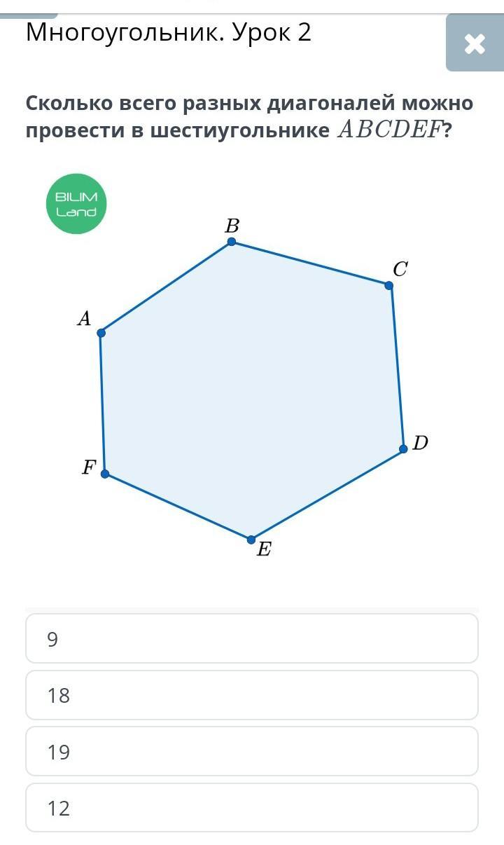Click the hexagon side between D and E
The width and height of the screenshot is (504, 845).
(328, 494)
